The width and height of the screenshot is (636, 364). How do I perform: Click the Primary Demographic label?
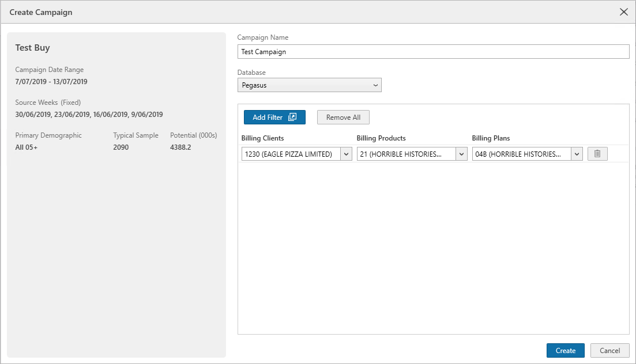(48, 135)
